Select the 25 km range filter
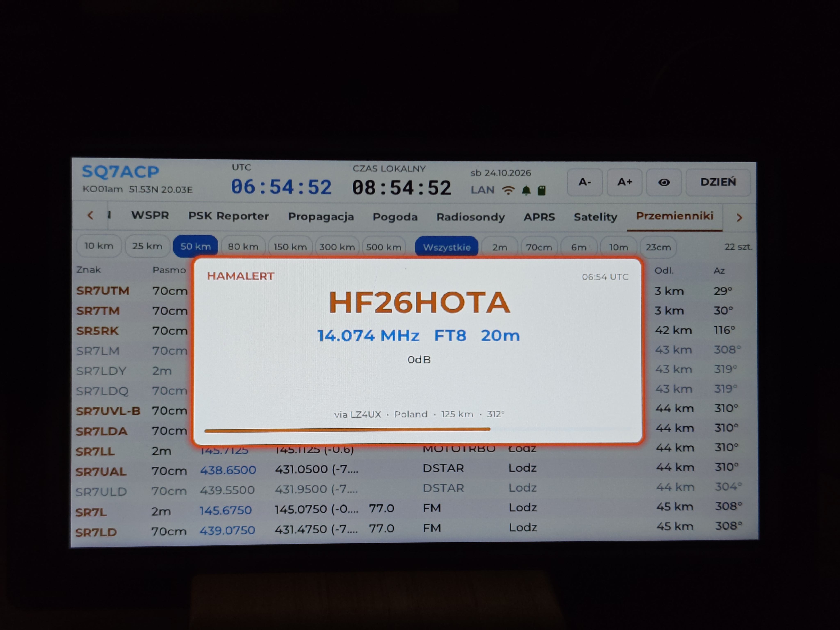Image resolution: width=840 pixels, height=630 pixels. pos(147,246)
